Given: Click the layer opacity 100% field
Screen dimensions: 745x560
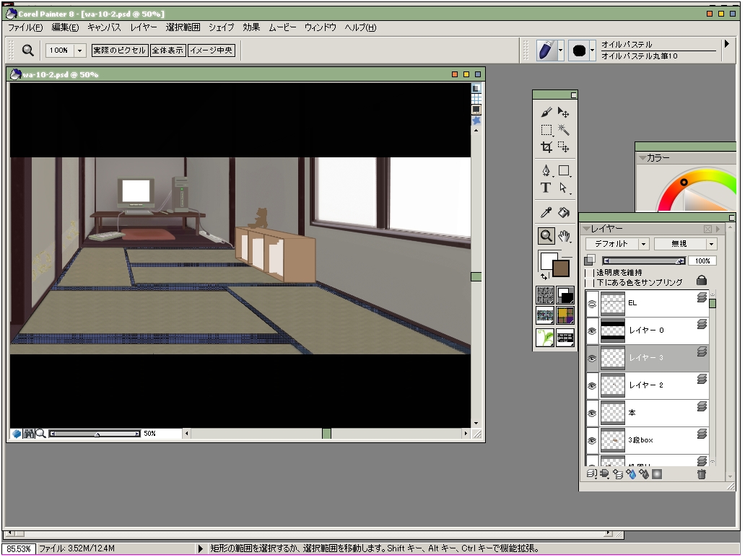Looking at the screenshot, I should 702,261.
